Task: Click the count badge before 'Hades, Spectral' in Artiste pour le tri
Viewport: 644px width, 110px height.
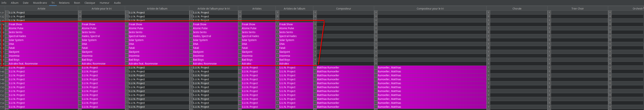Action: click(80, 36)
